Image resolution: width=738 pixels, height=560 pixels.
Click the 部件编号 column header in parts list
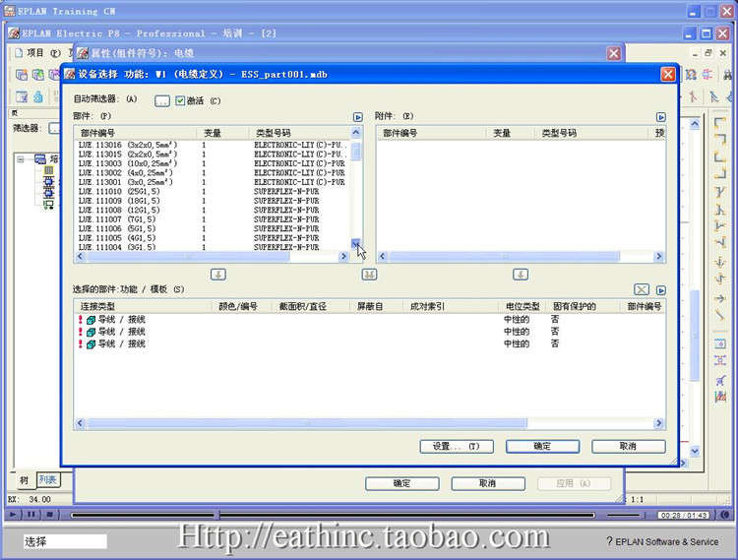tap(136, 133)
